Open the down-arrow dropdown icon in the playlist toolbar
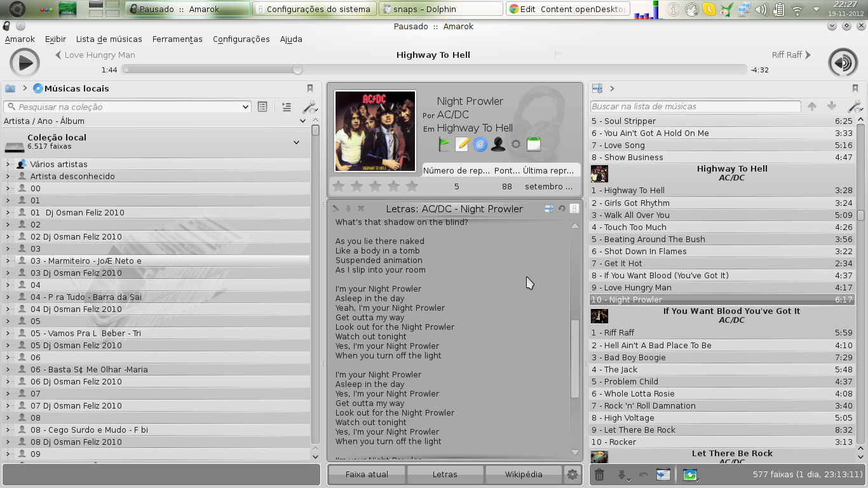Screen dimensions: 868x488 point(623,475)
